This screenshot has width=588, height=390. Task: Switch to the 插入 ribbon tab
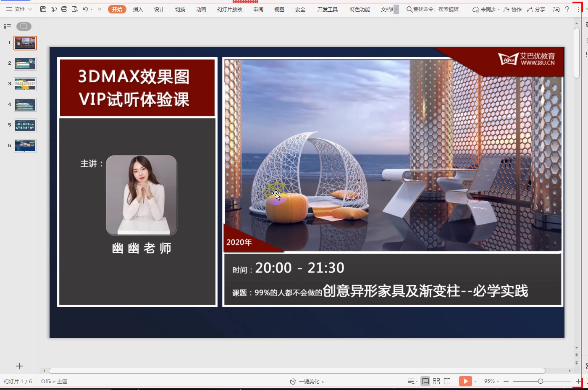[x=138, y=9]
